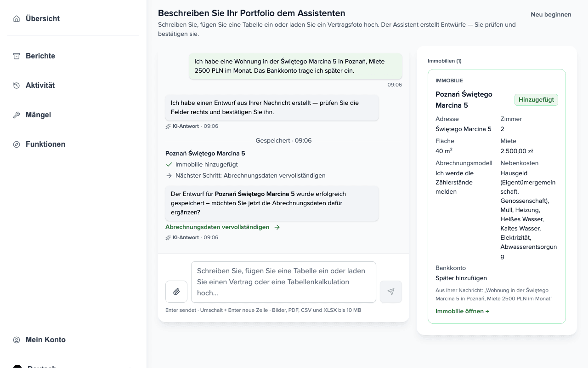Click the checkmark beside Immobilie hinzugefügt
The image size is (588, 368).
click(x=169, y=165)
